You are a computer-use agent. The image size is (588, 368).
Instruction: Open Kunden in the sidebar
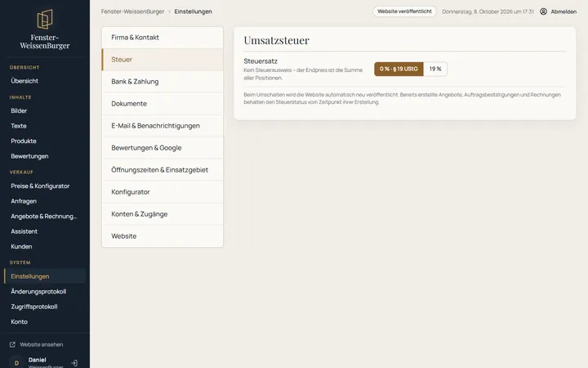(45, 247)
